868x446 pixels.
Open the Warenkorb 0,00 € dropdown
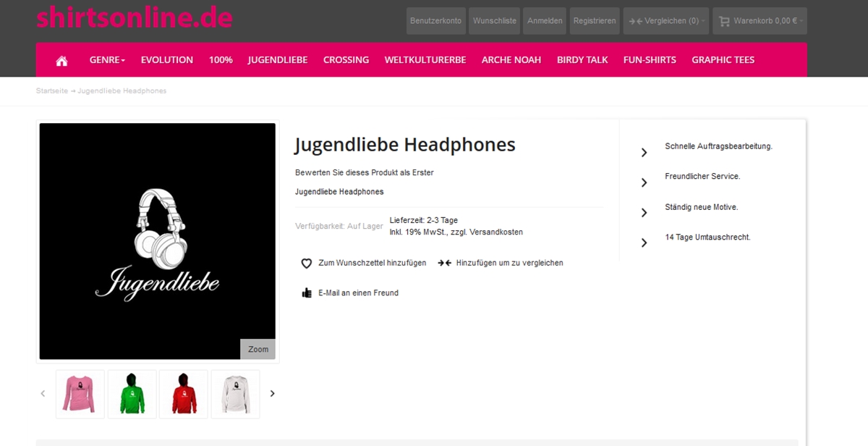759,21
